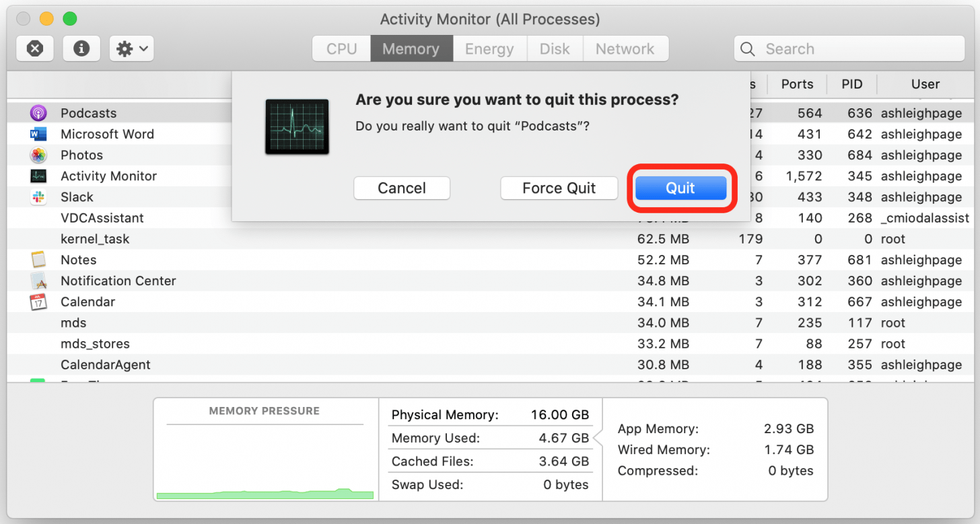Screen dimensions: 980x524
Task: Click the stop process X icon
Action: coord(35,48)
